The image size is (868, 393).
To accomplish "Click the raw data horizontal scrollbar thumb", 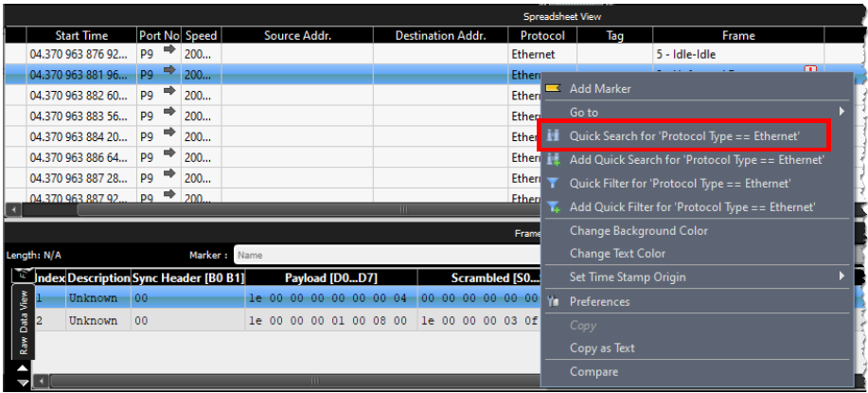I will (314, 381).
